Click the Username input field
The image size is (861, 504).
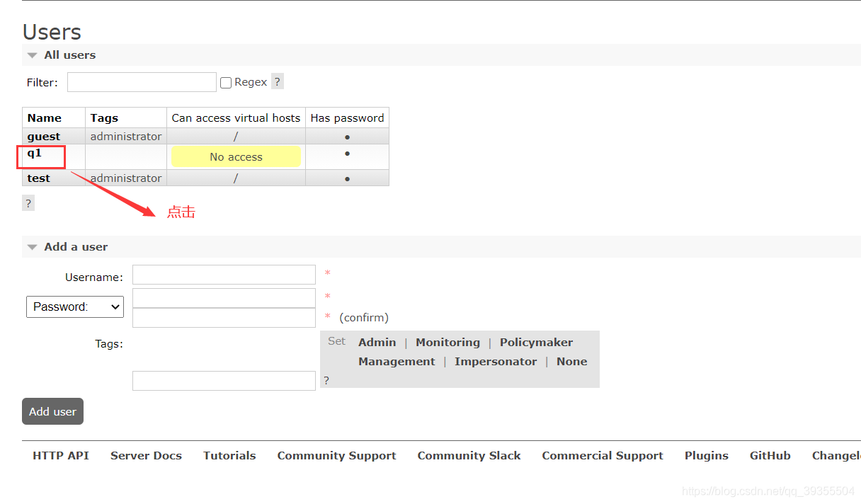[224, 275]
